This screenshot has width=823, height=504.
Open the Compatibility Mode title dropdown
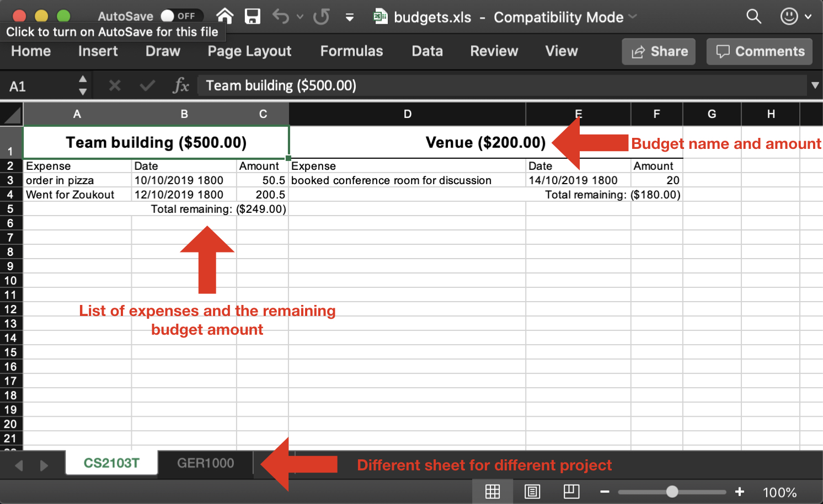click(x=633, y=17)
